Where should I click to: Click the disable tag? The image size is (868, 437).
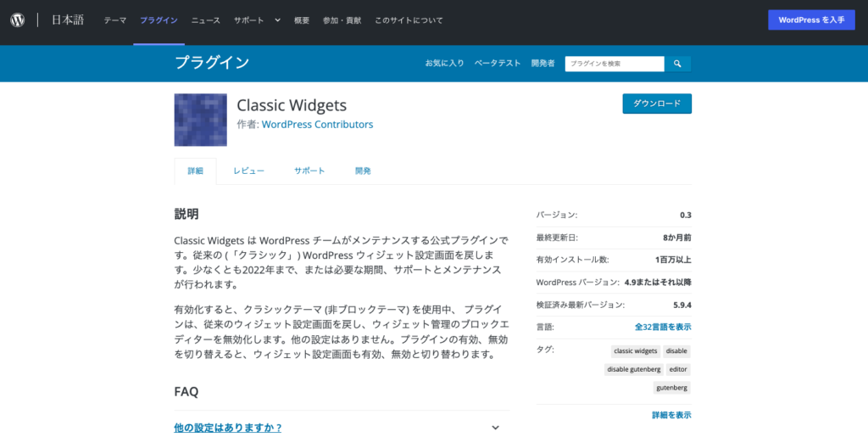676,351
